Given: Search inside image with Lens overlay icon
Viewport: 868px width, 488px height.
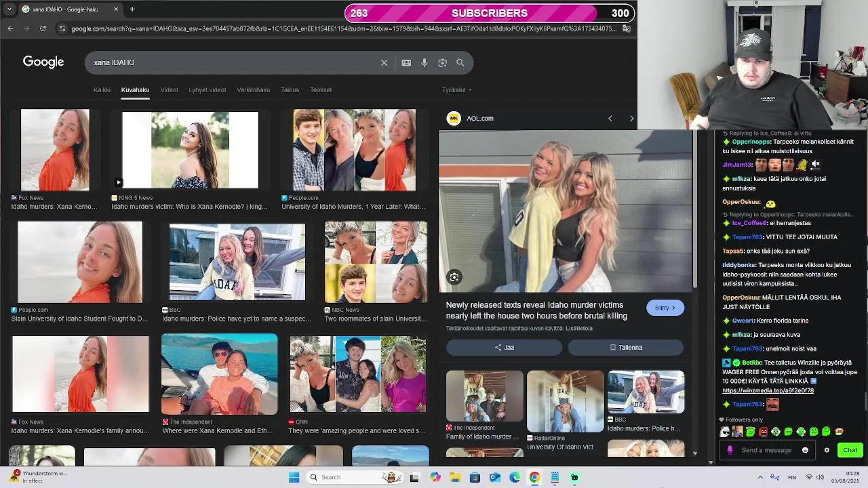Looking at the screenshot, I should [x=454, y=277].
